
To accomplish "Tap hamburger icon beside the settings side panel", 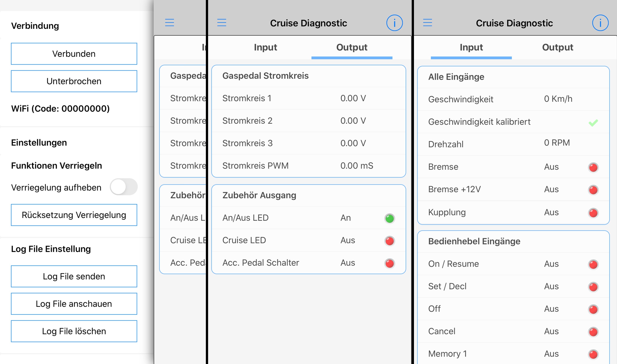I will pyautogui.click(x=169, y=23).
